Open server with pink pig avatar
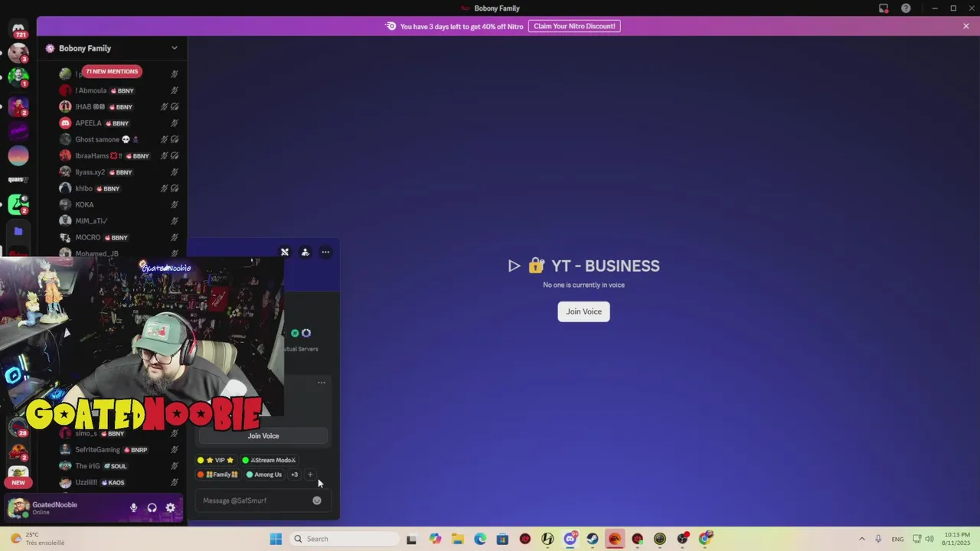980x551 pixels. [18, 54]
